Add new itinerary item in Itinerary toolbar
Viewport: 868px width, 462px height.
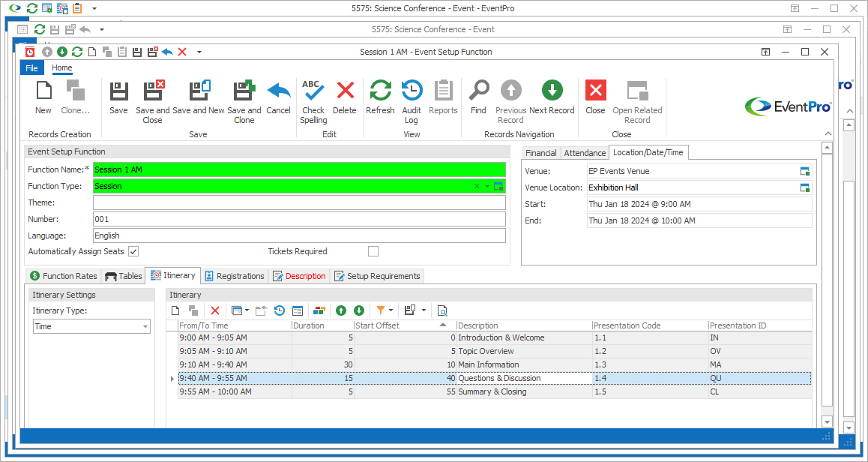175,310
